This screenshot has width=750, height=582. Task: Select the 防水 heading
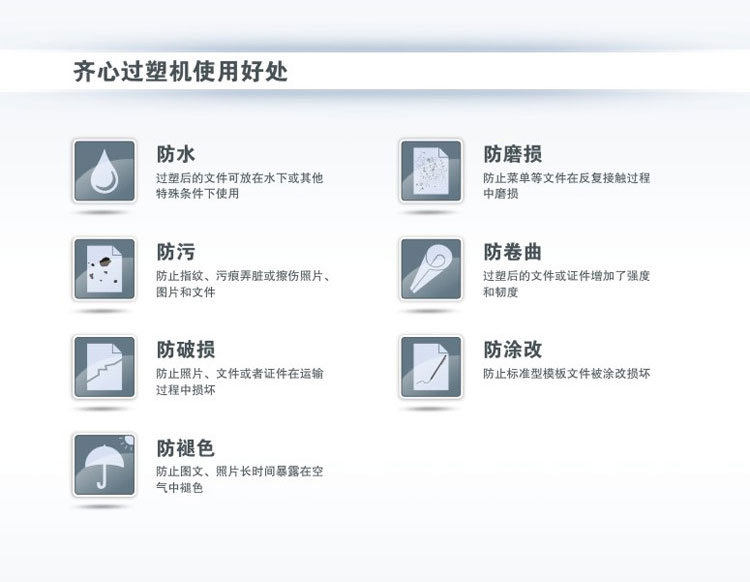(x=175, y=154)
